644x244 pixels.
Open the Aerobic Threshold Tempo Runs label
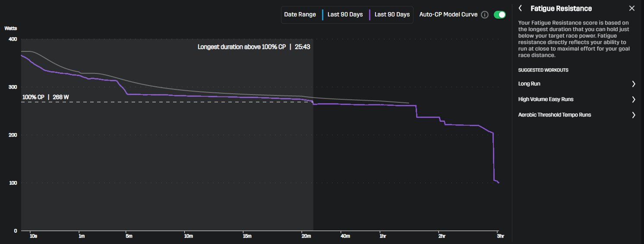point(554,115)
